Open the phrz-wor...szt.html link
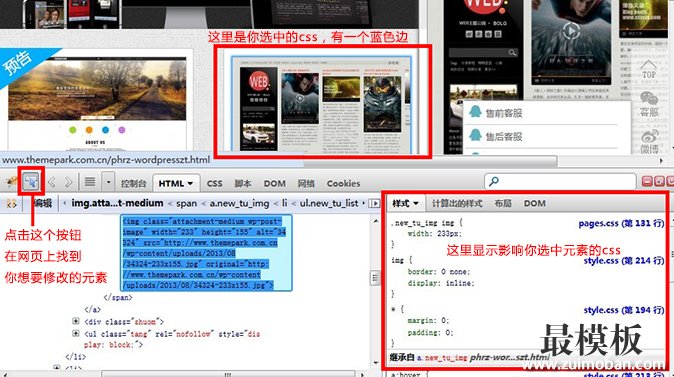 coord(509,357)
